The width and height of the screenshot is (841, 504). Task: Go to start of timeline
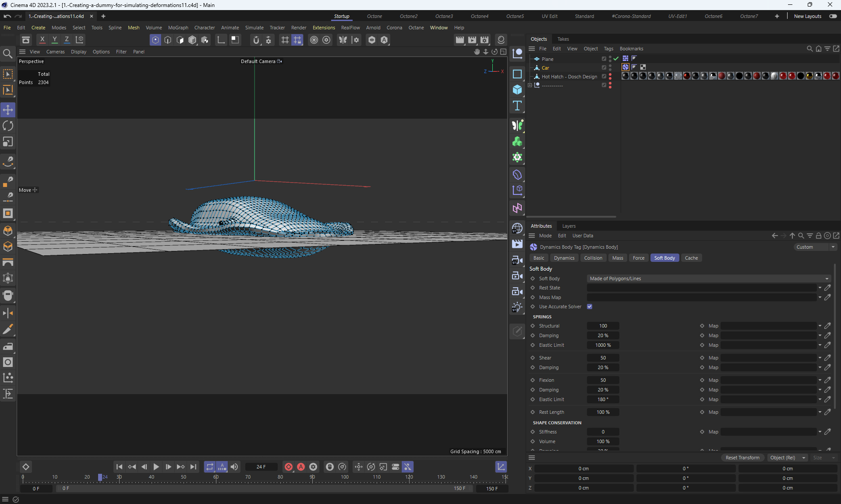click(x=119, y=467)
